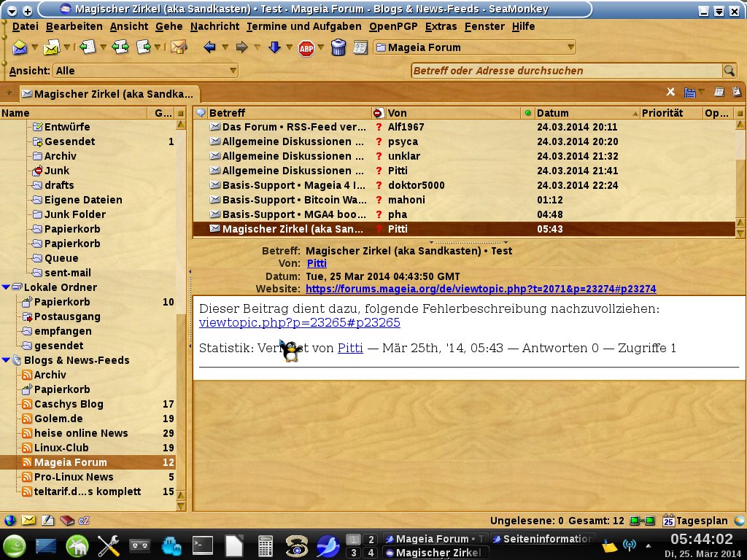
Task: Click the calendar icon beside the trash can
Action: tap(360, 47)
